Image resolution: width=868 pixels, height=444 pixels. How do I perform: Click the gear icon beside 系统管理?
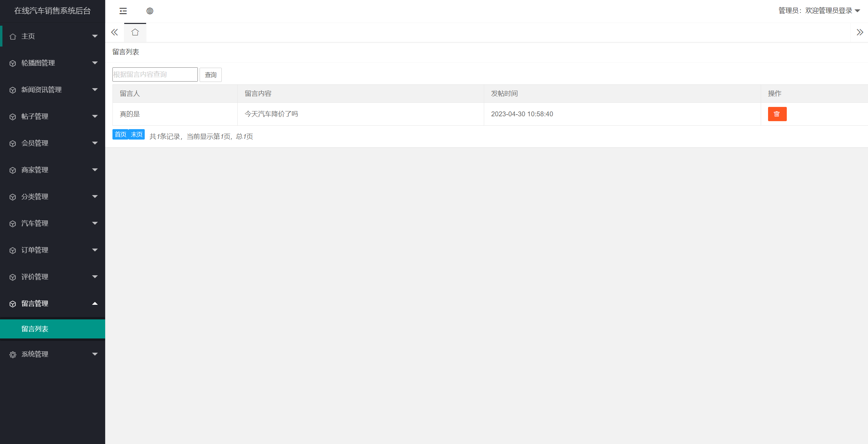click(13, 354)
